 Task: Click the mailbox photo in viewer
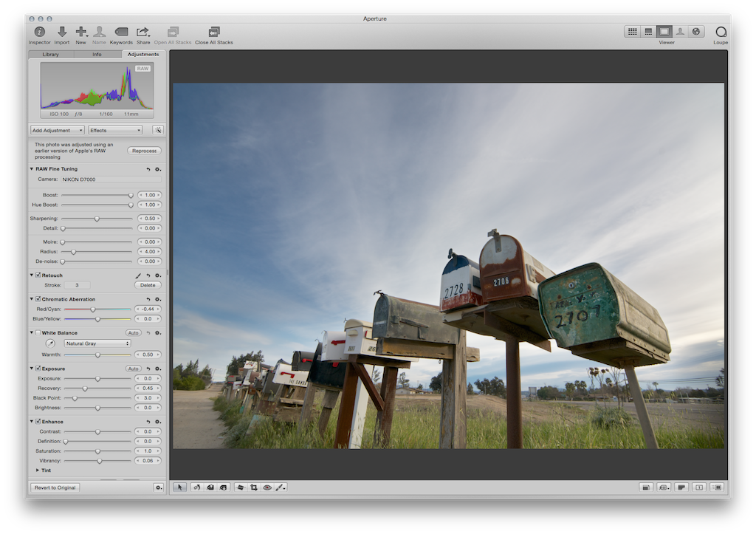pyautogui.click(x=448, y=266)
